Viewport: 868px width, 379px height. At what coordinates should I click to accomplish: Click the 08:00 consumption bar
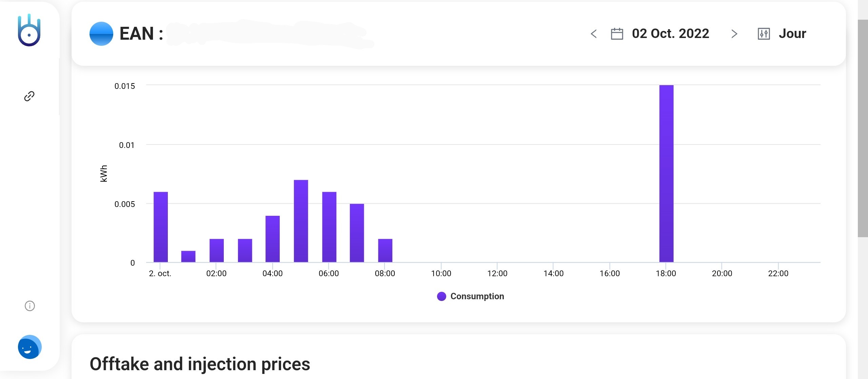point(385,250)
